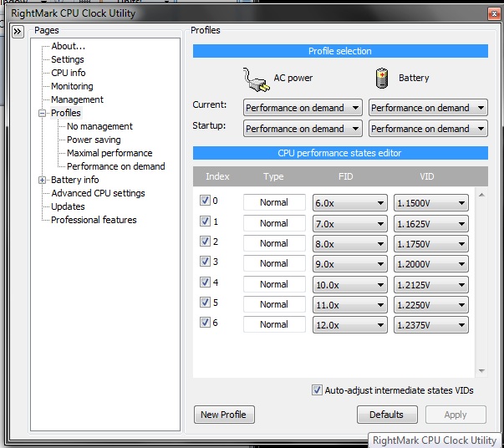
Task: Open the Settings page
Action: click(68, 59)
